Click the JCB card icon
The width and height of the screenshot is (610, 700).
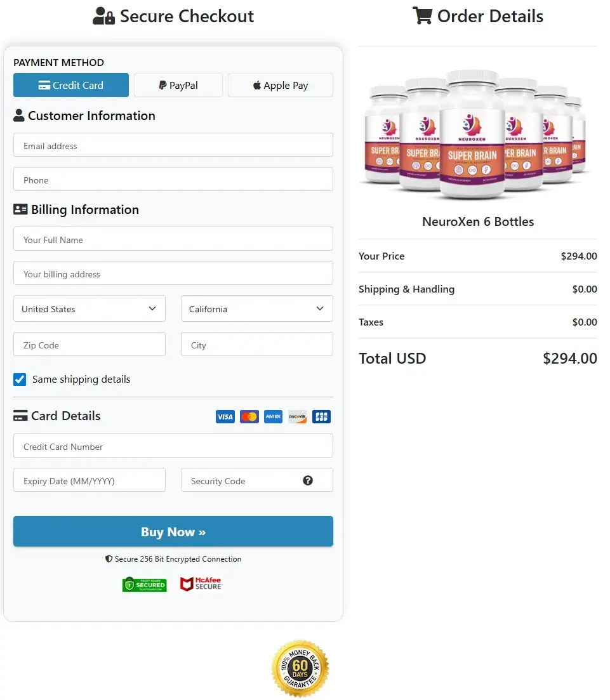pos(321,416)
